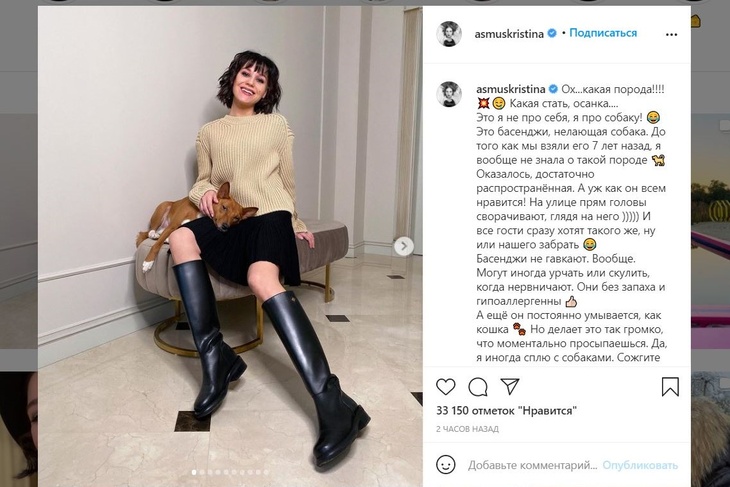Click the comment speech bubble icon

[478, 387]
